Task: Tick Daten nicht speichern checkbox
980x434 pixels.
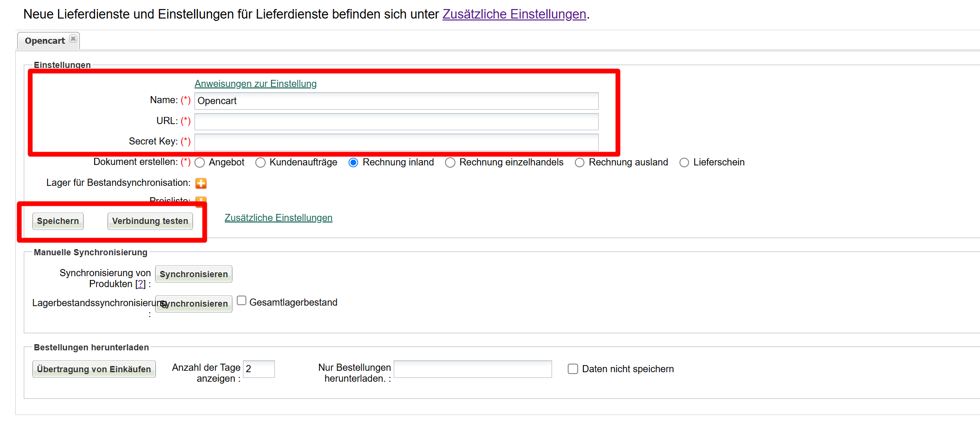Action: pos(573,369)
